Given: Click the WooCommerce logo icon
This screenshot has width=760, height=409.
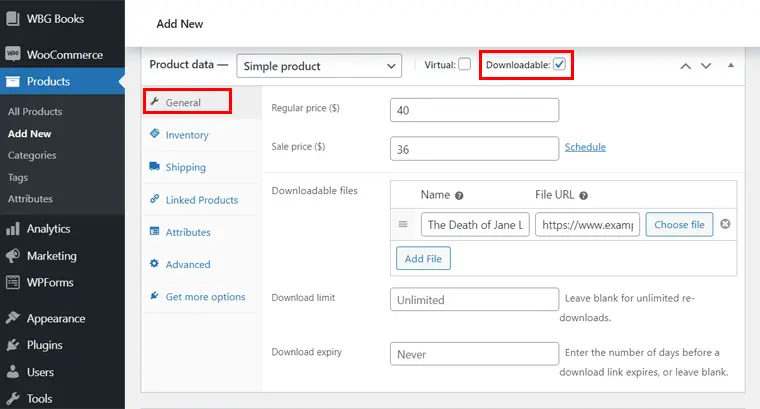Looking at the screenshot, I should click(x=13, y=54).
